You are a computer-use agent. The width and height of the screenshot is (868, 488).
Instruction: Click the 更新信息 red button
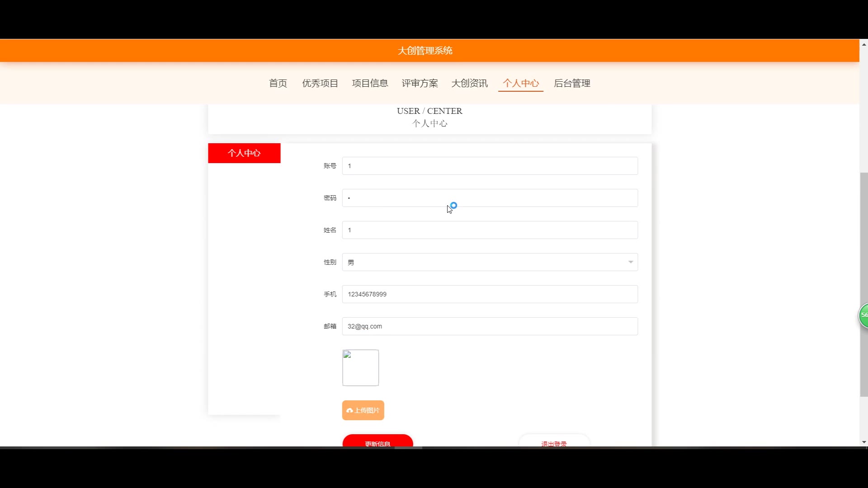coord(377,441)
